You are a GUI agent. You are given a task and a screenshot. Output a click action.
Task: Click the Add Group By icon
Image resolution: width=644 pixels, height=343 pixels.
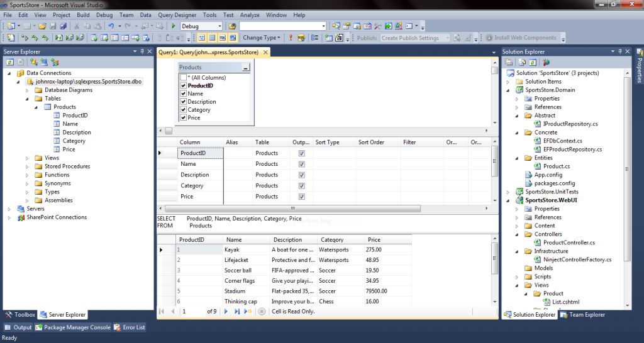click(x=315, y=38)
